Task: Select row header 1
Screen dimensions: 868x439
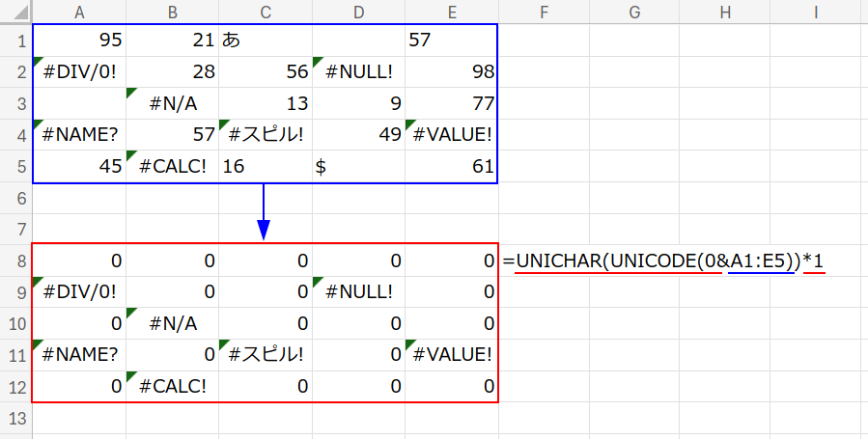Action: (x=15, y=41)
